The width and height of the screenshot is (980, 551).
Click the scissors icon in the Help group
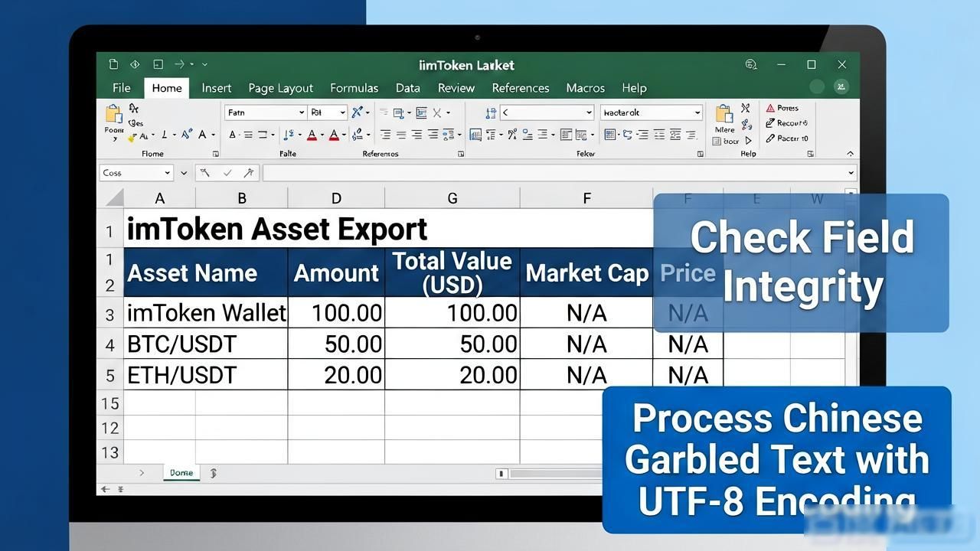tap(746, 108)
